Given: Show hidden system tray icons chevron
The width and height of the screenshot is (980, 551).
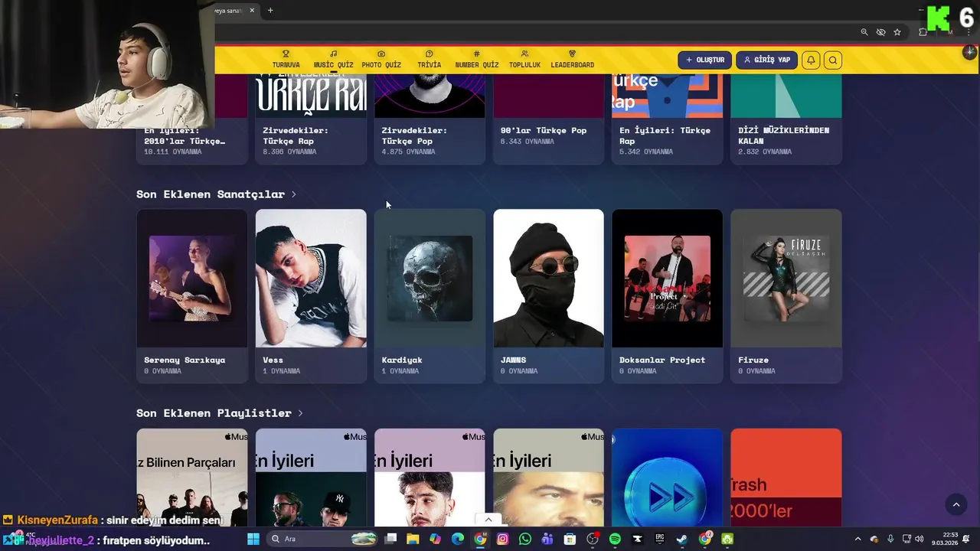Looking at the screenshot, I should 857,539.
